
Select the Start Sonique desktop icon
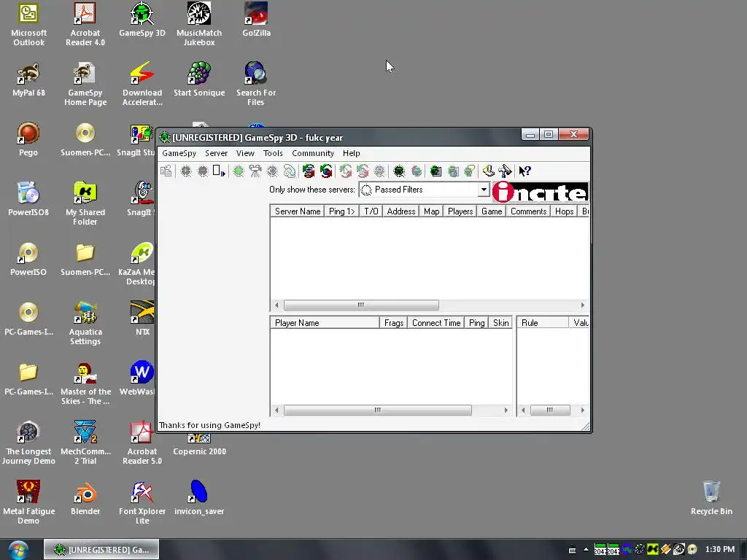[x=199, y=79]
